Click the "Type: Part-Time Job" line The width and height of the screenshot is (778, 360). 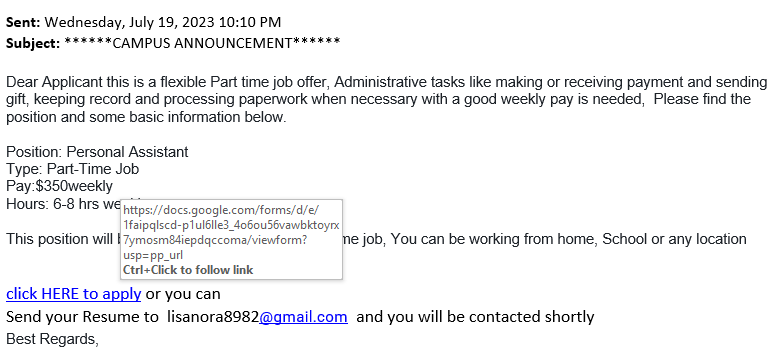coord(72,169)
